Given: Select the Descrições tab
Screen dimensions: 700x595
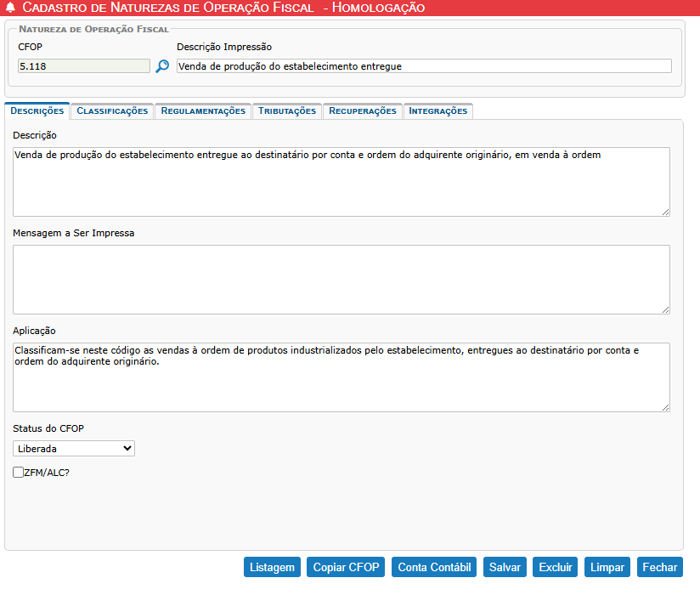Looking at the screenshot, I should (37, 110).
